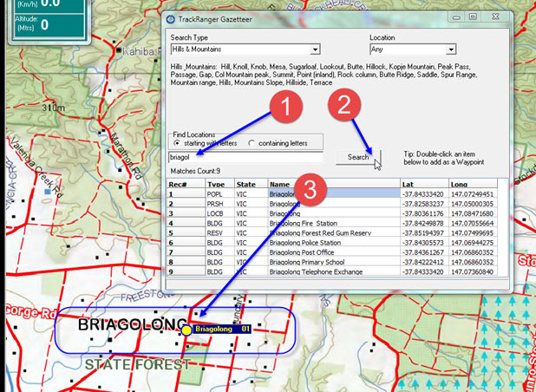Screen dimensions: 536x392
Task: Click the longitude value 147.06944275
Action: [472, 243]
